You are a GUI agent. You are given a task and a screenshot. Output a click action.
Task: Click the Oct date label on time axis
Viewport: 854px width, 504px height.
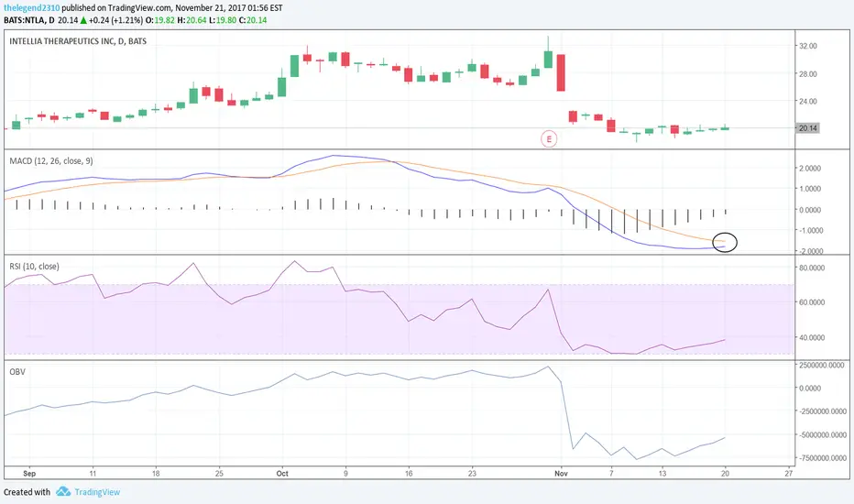point(282,474)
